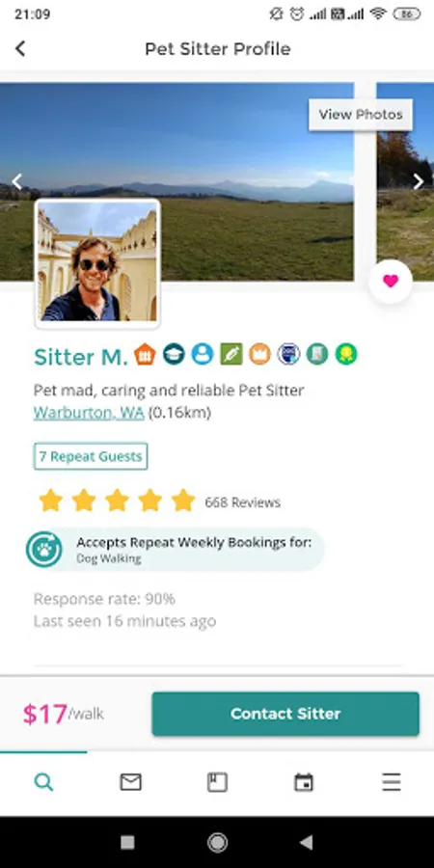Show next photo with right arrow
This screenshot has width=434, height=868.
pyautogui.click(x=419, y=181)
